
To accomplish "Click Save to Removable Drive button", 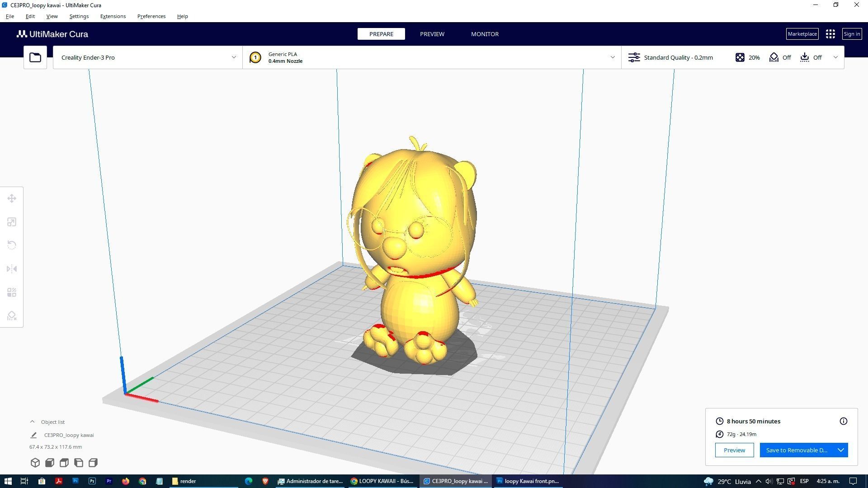I will 797,450.
